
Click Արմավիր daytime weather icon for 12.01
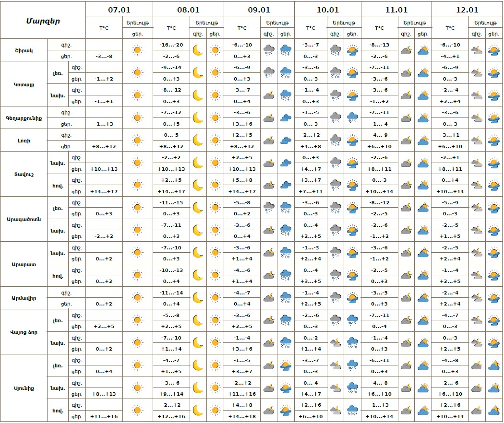pyautogui.click(x=493, y=298)
